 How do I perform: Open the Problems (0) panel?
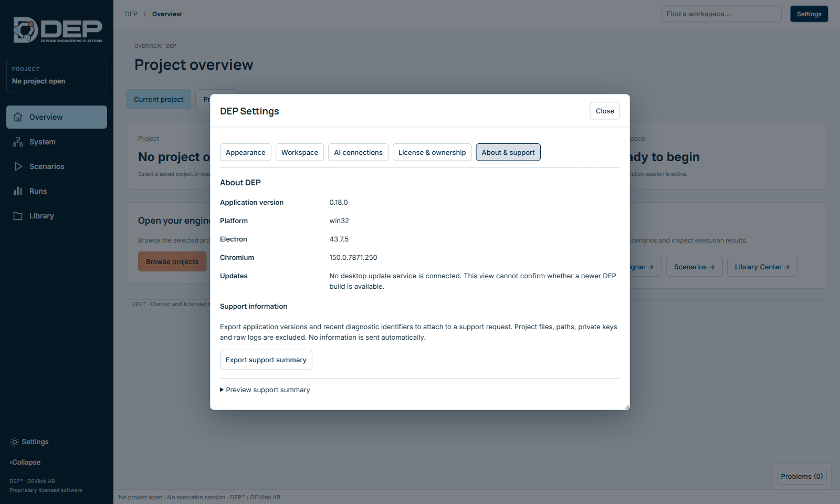tap(802, 476)
